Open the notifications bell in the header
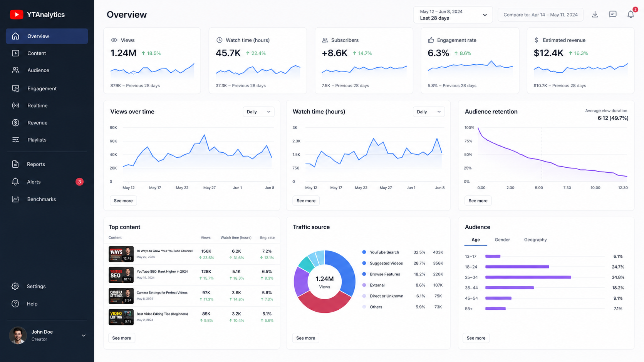 point(631,15)
